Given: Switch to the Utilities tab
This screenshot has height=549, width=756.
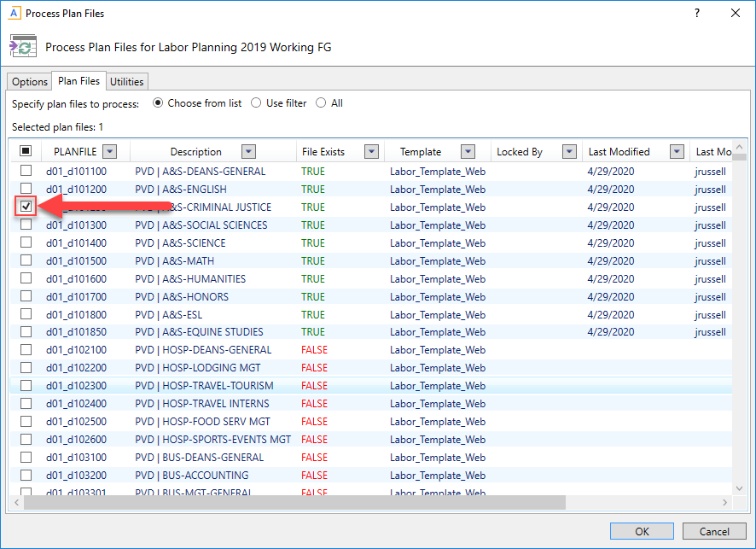Looking at the screenshot, I should tap(126, 82).
